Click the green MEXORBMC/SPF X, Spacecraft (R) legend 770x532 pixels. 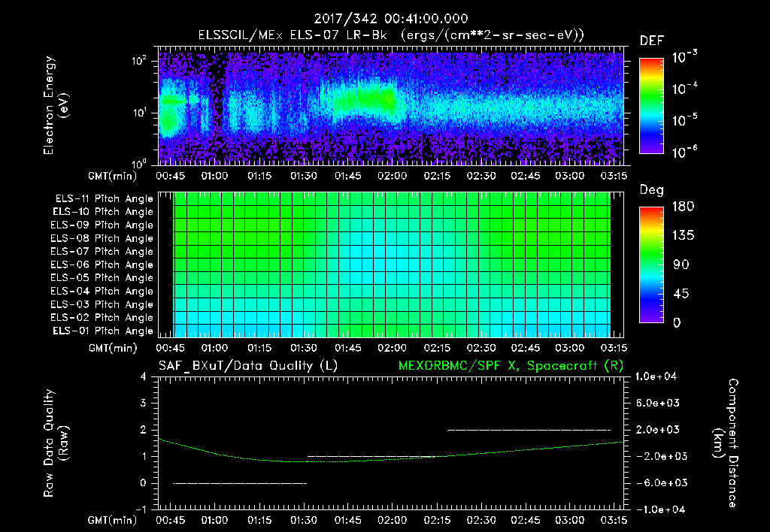[x=511, y=366]
